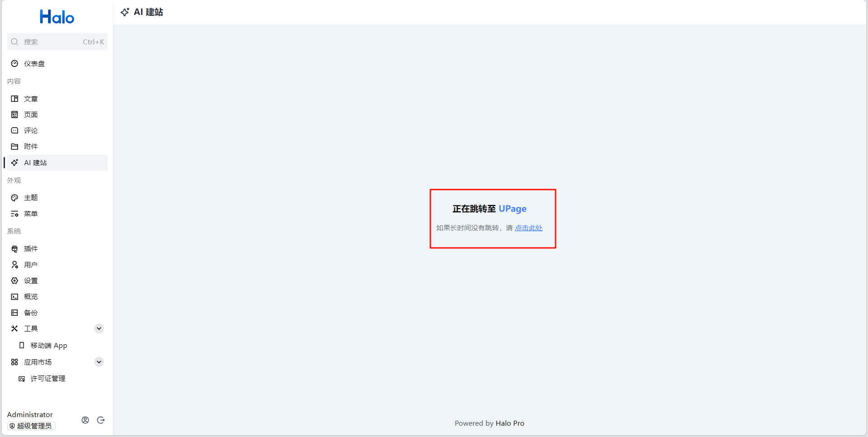
Task: Open the 附件 menu item
Action: coord(57,147)
